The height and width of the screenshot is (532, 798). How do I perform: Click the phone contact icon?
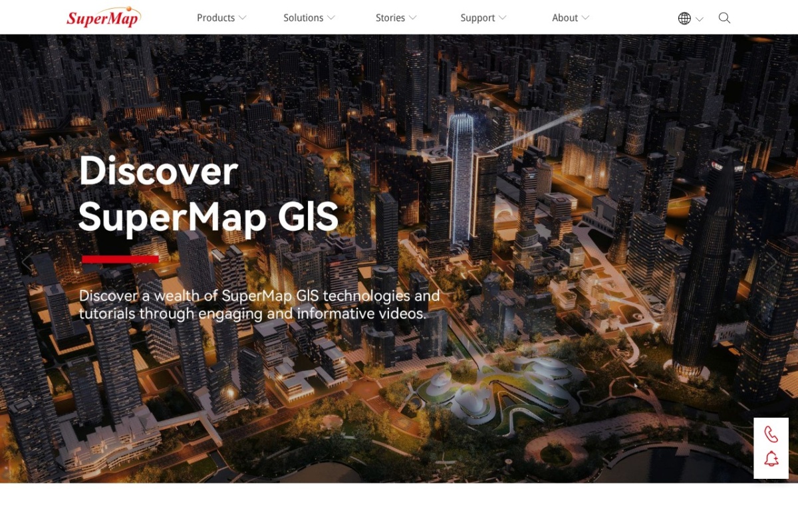(771, 434)
